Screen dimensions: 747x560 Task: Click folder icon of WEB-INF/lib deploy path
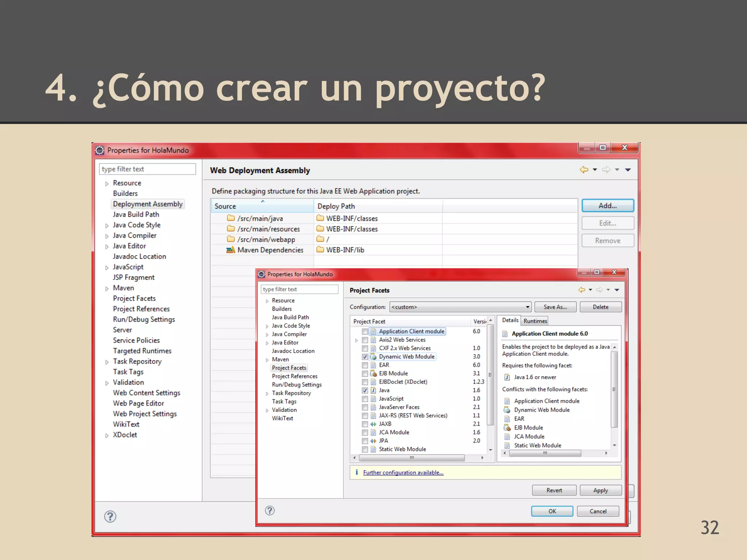point(320,250)
